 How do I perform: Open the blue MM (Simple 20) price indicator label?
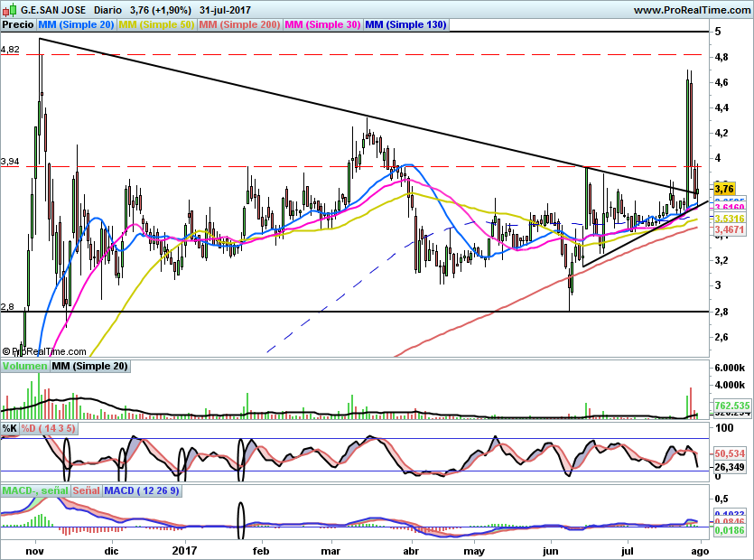pyautogui.click(x=76, y=25)
